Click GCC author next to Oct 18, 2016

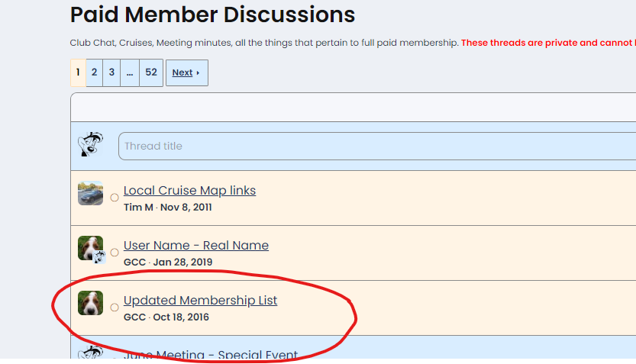[x=134, y=317]
